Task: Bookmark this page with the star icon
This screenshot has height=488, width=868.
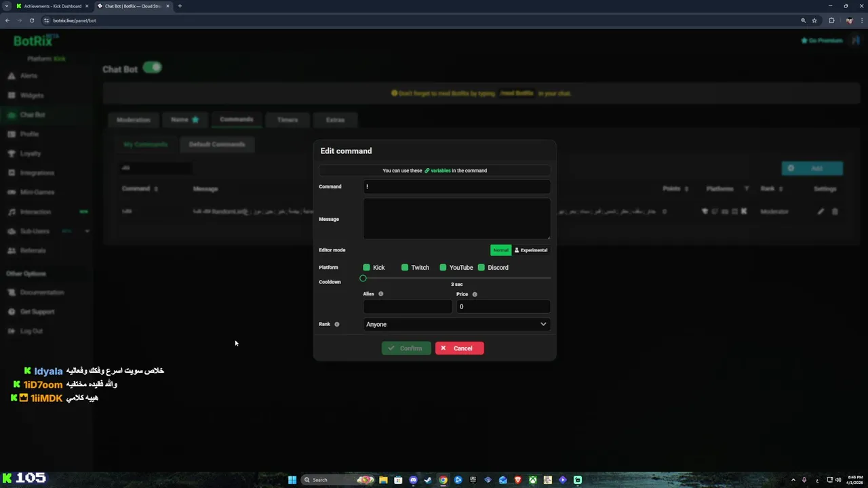Action: pyautogui.click(x=814, y=20)
